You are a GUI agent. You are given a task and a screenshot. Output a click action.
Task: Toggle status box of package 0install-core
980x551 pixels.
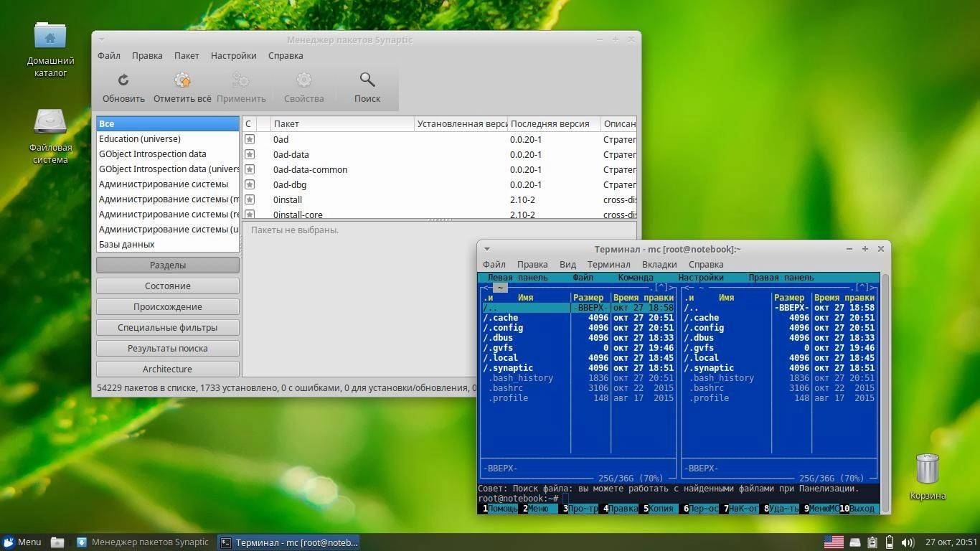coord(250,214)
